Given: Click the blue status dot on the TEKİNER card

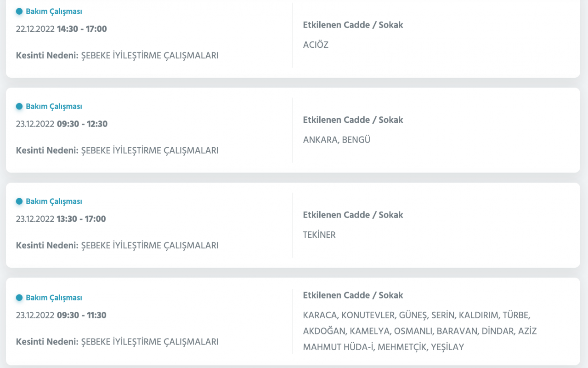Looking at the screenshot, I should 19,201.
